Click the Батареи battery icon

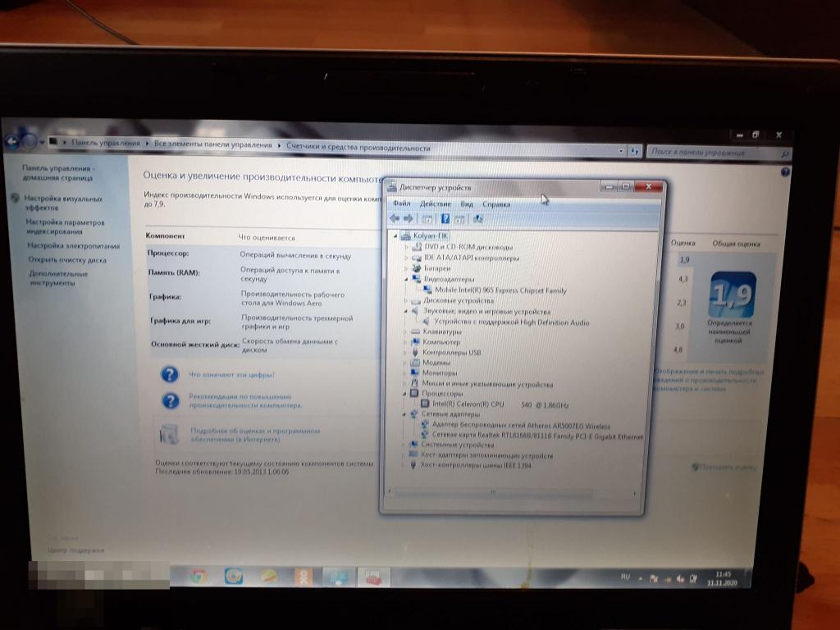416,268
